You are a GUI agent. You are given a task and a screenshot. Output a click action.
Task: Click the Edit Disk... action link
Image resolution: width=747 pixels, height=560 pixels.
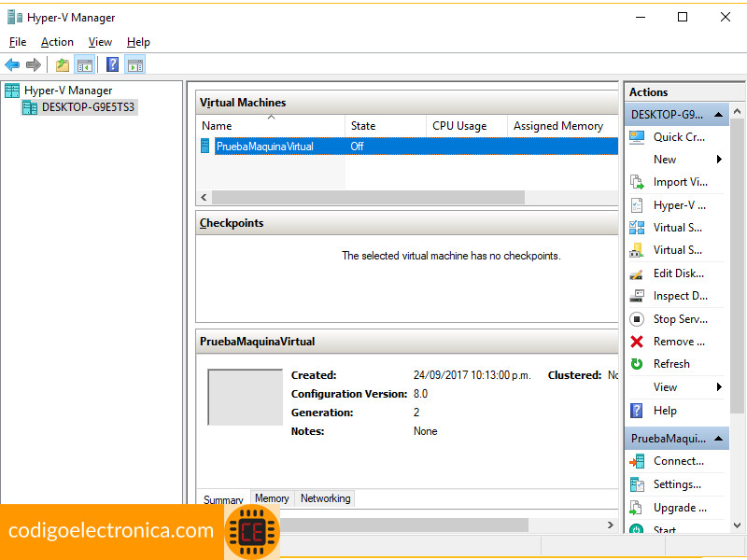coord(679,273)
